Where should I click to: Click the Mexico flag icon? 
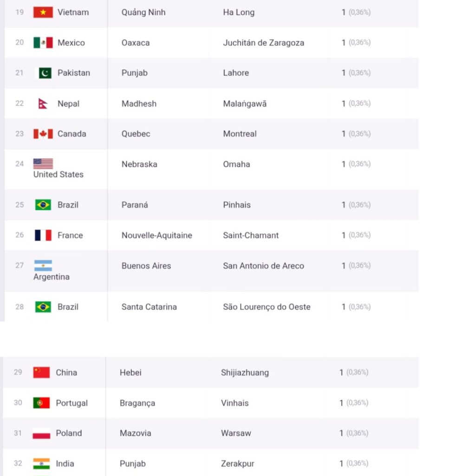coord(43,42)
